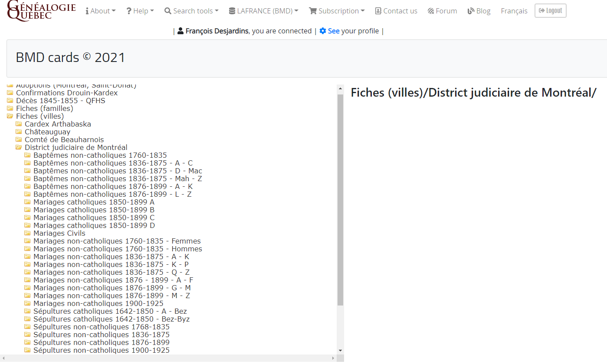Open Mariages non-catholiques 1760-1835 - Femmes
This screenshot has height=364, width=607.
point(117,241)
